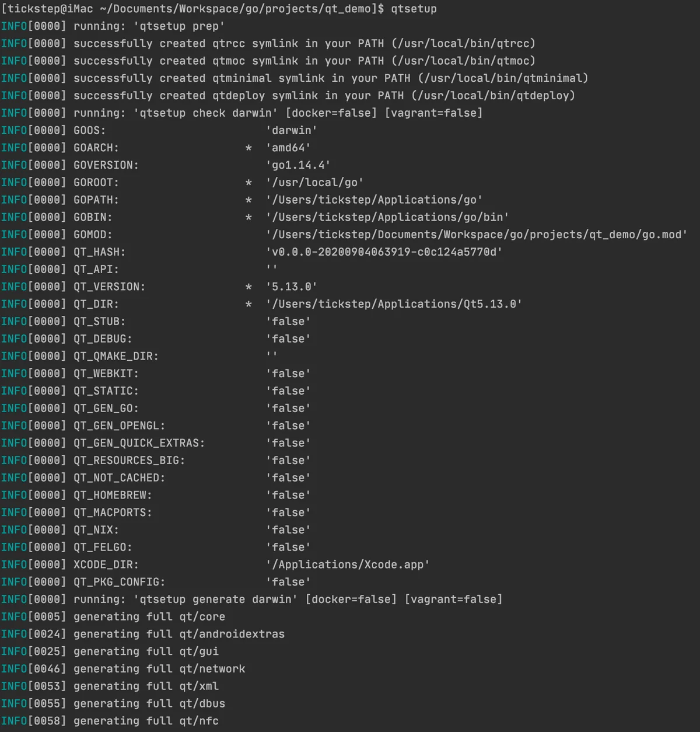Click the generating full qt/network line
This screenshot has width=700, height=732.
(x=123, y=669)
